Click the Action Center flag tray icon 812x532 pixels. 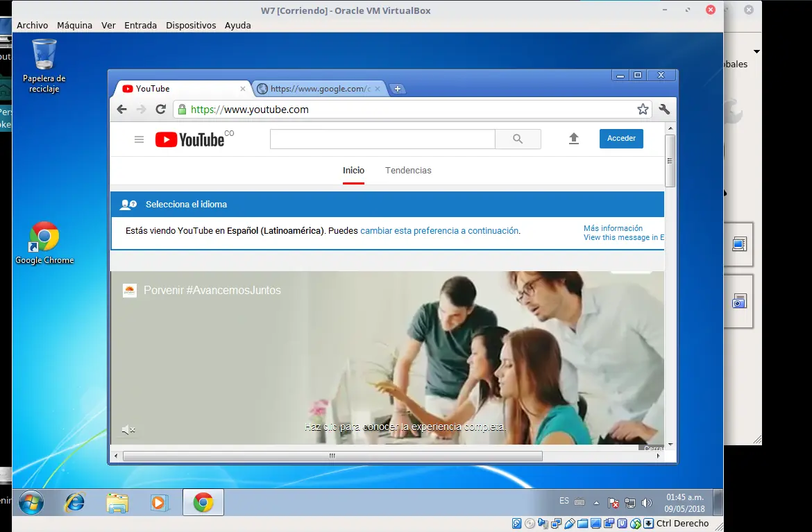coord(613,502)
